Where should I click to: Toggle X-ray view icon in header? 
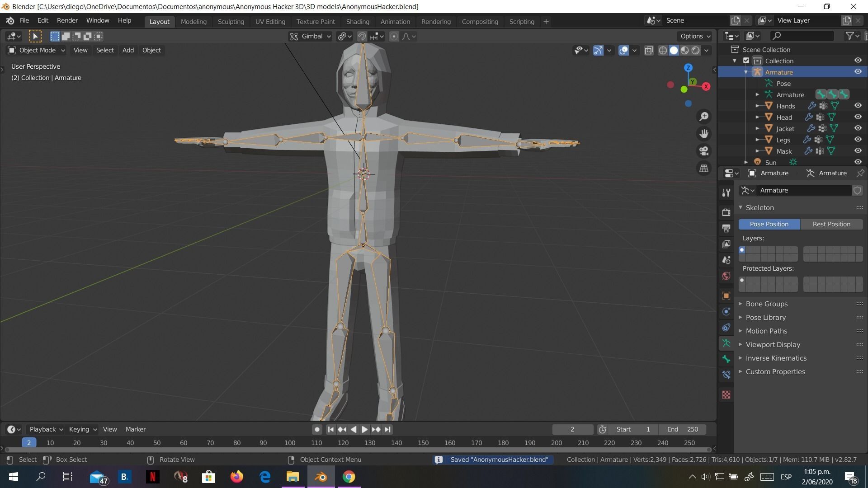[x=649, y=50]
